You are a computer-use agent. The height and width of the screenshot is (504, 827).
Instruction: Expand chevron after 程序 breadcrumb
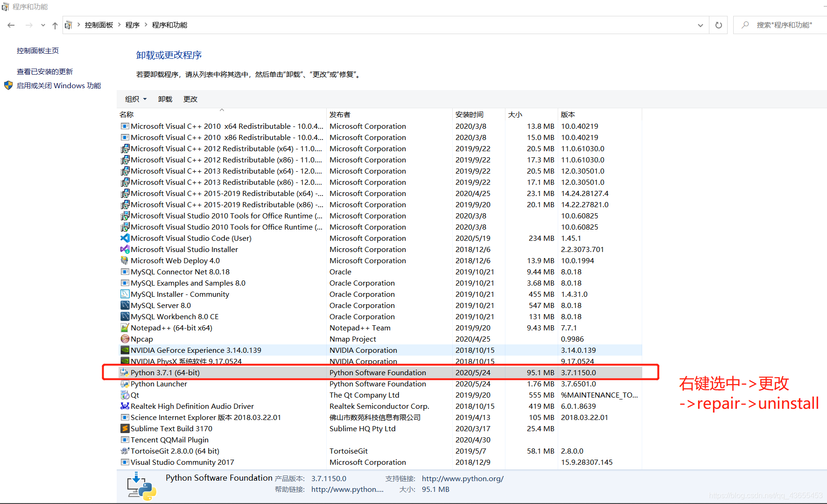tap(146, 25)
